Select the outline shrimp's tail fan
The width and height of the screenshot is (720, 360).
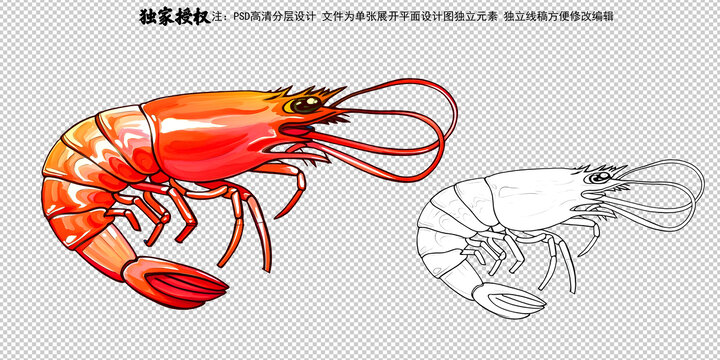[x=510, y=301]
